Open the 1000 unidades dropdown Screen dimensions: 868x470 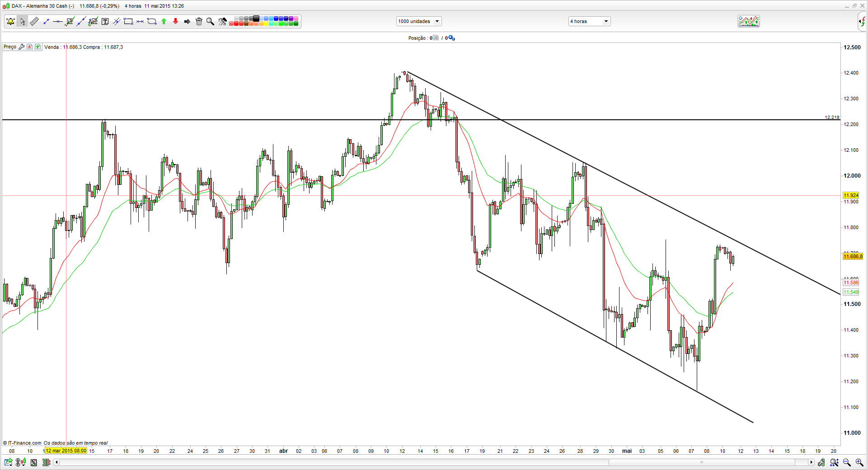point(419,21)
